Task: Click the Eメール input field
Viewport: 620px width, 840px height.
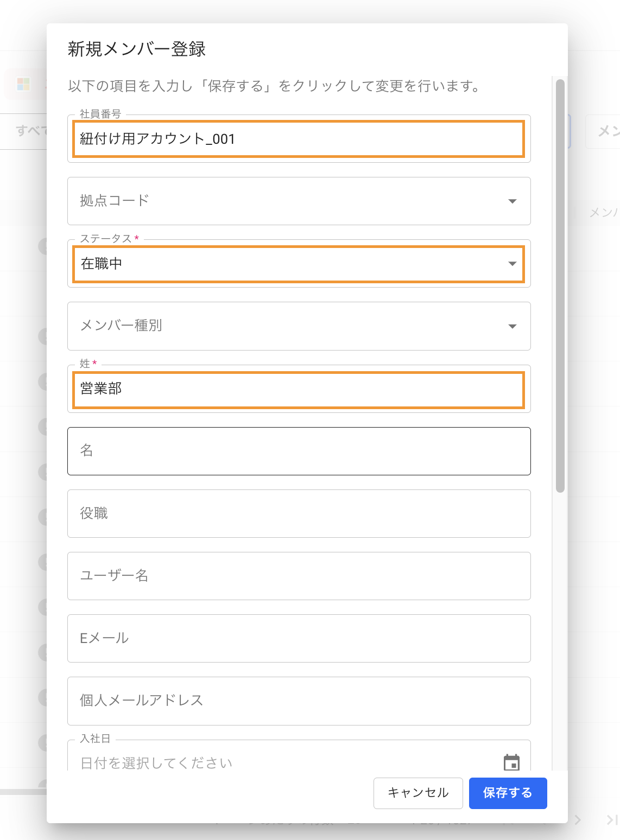Action: 299,638
